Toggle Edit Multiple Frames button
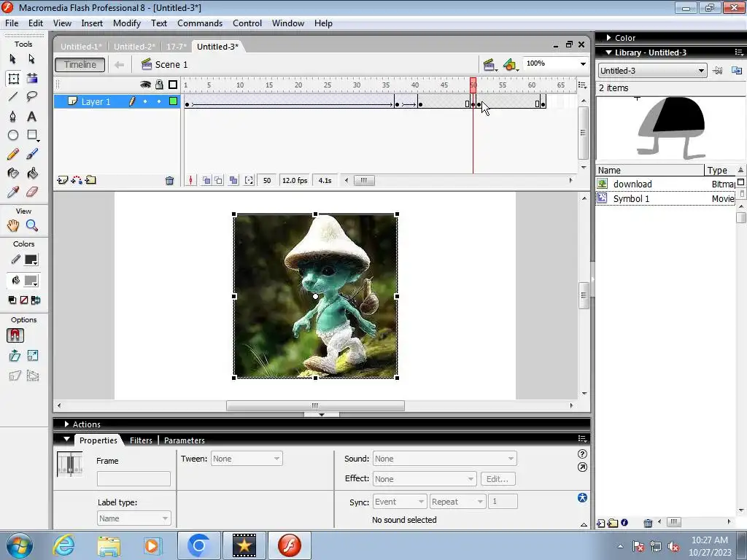Image resolution: width=747 pixels, height=560 pixels. [233, 181]
